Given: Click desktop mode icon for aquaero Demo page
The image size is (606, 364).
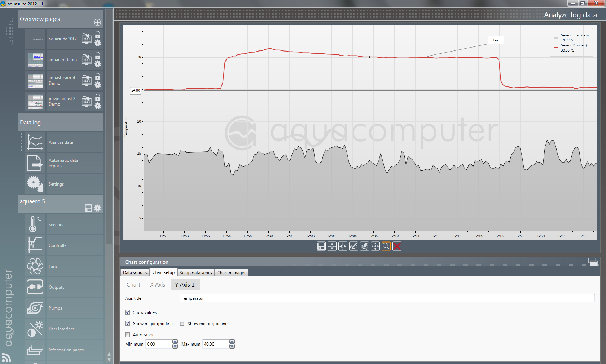Looking at the screenshot, I should (87, 59).
